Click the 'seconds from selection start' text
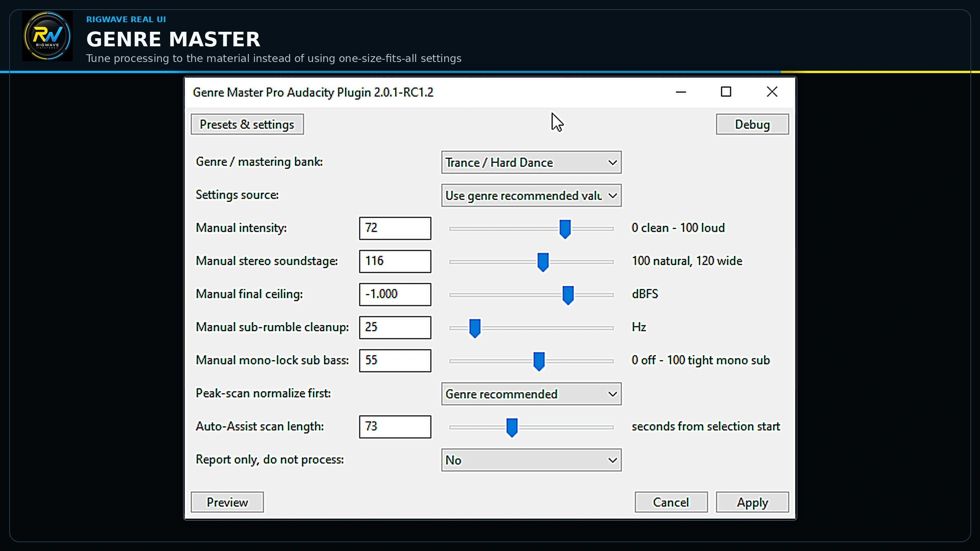Viewport: 980px width, 551px height. pos(706,426)
